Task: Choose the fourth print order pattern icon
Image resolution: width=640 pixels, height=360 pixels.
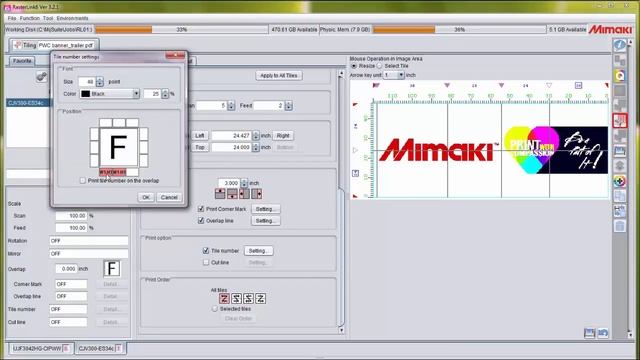Action: [x=260, y=299]
